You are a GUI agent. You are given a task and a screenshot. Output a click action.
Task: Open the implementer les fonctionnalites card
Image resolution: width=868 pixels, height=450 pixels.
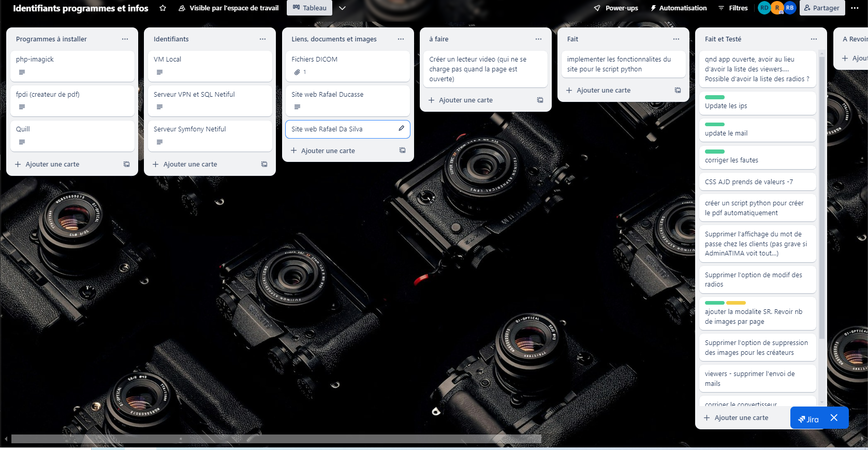tap(624, 64)
